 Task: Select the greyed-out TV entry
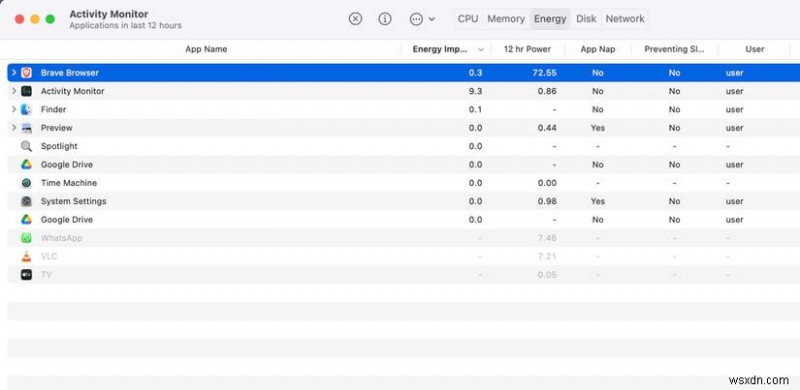point(46,275)
